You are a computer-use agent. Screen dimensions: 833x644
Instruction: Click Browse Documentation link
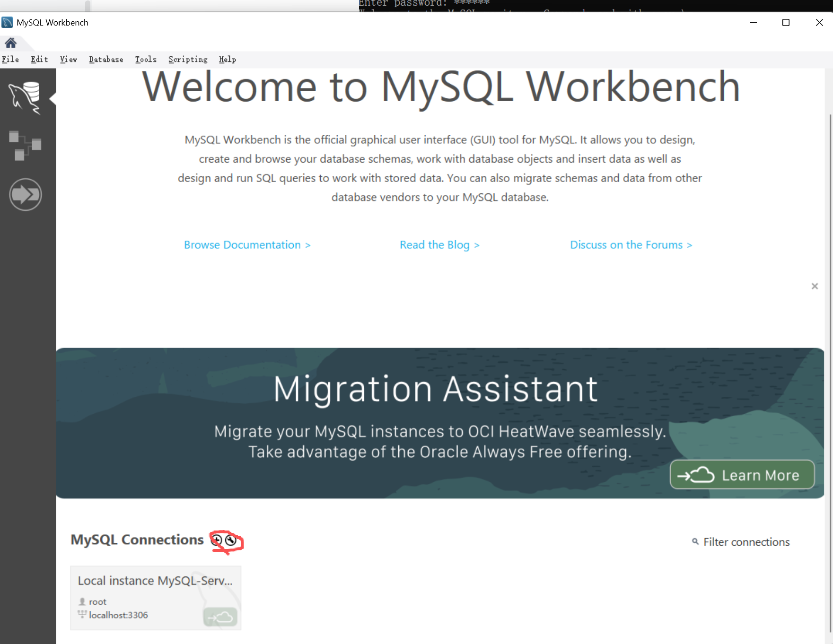click(x=247, y=245)
